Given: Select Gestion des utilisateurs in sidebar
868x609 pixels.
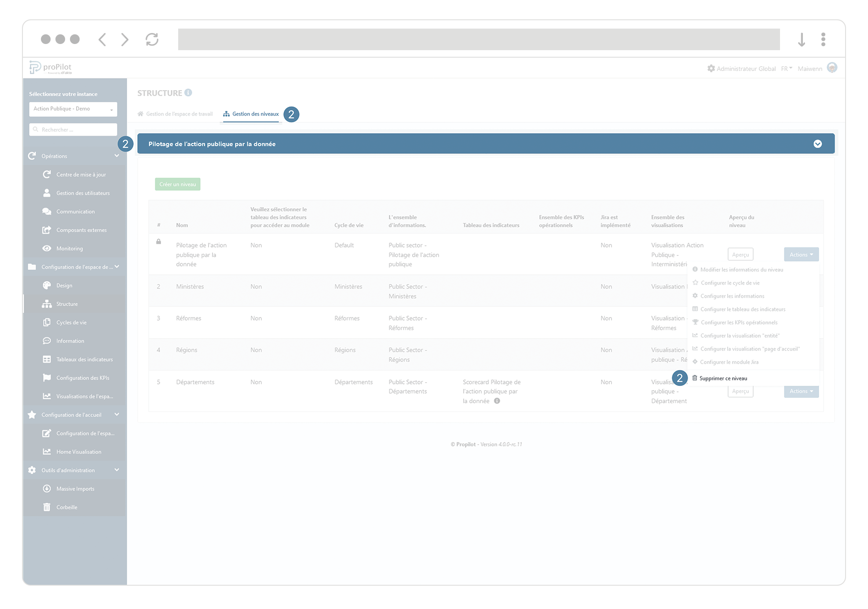Looking at the screenshot, I should point(83,193).
